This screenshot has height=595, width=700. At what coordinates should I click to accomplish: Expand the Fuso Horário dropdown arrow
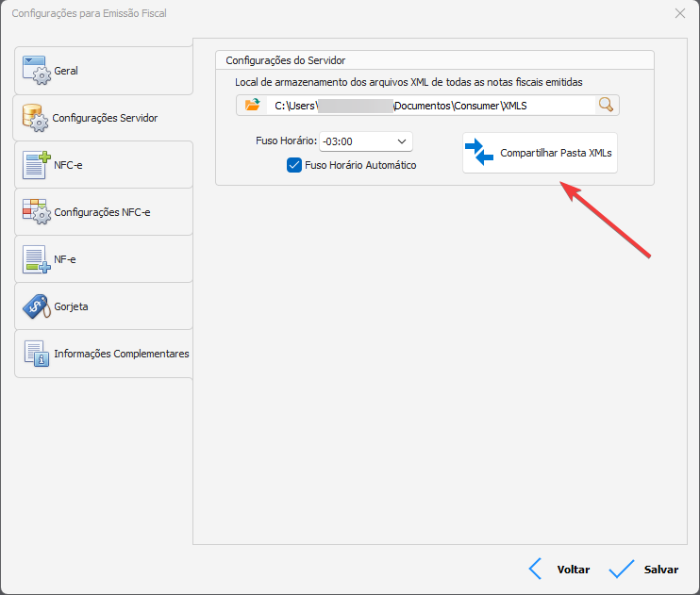(402, 141)
